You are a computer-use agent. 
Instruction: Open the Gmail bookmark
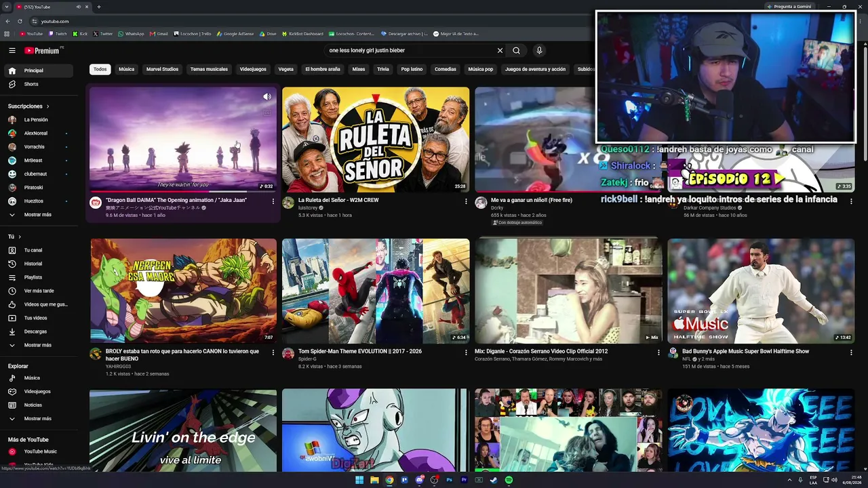tap(159, 33)
